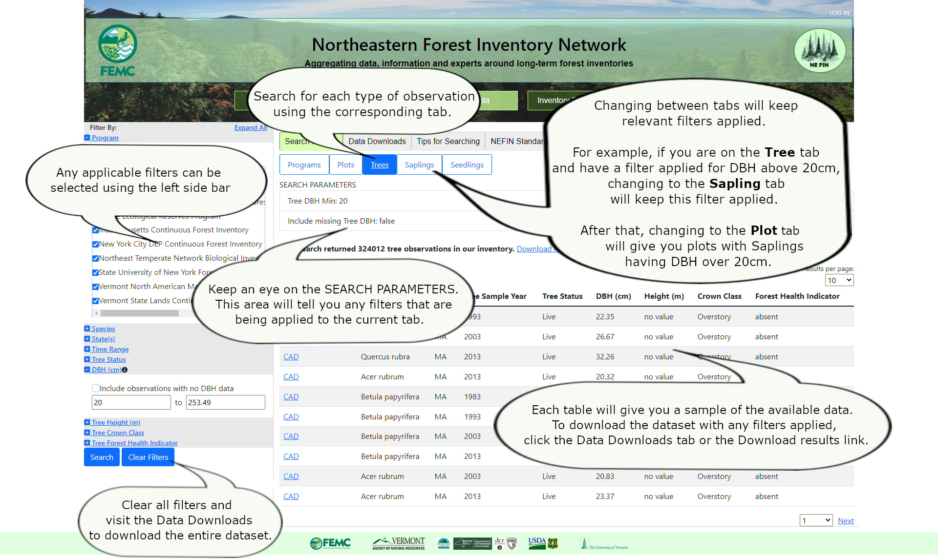Click the Clear Filters button
Image resolution: width=938 pixels, height=560 pixels.
click(148, 456)
